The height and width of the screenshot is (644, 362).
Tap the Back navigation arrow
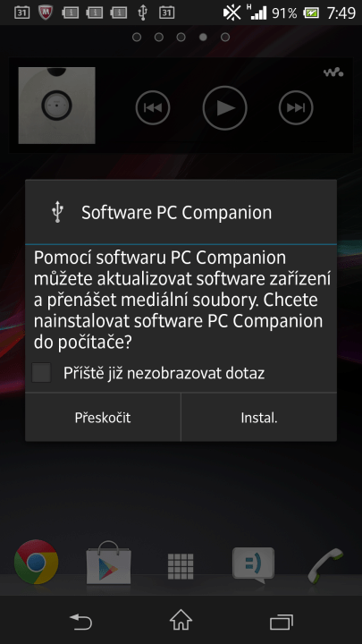click(80, 621)
